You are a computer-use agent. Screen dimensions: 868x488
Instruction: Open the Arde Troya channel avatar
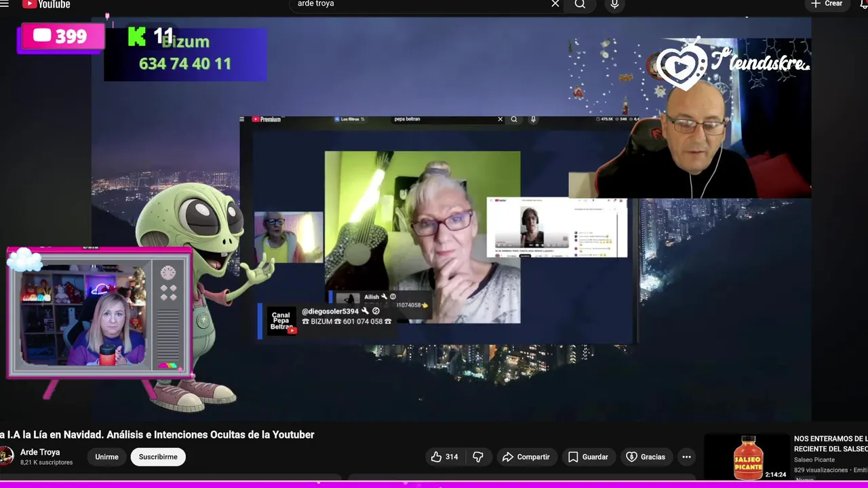(6, 456)
